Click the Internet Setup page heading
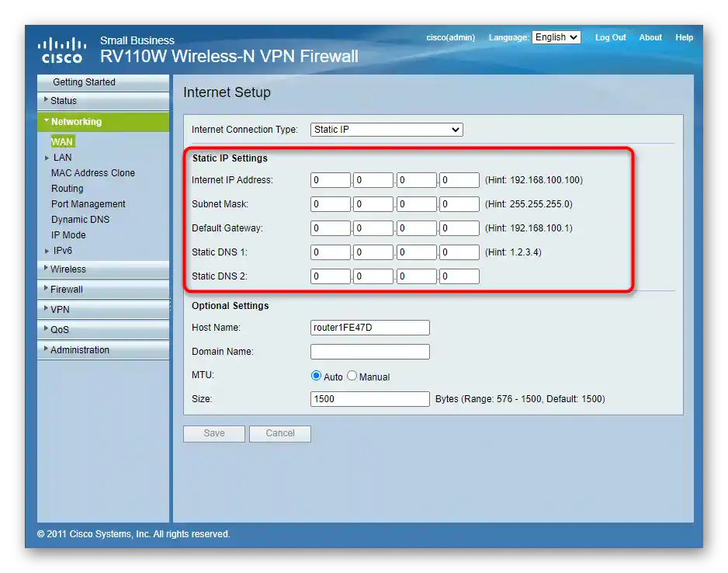 click(227, 92)
